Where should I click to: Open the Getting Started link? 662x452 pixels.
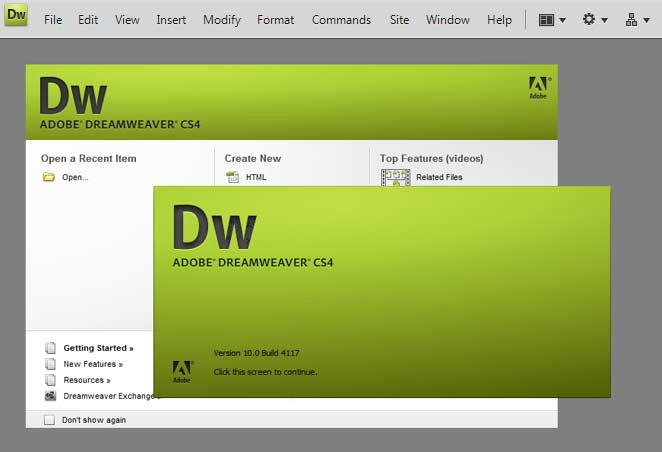pyautogui.click(x=98, y=348)
